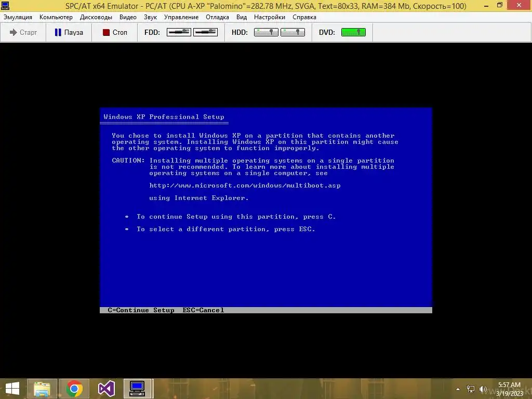This screenshot has height=399, width=532.
Task: Stop emulation with the Стоп button
Action: pos(115,32)
